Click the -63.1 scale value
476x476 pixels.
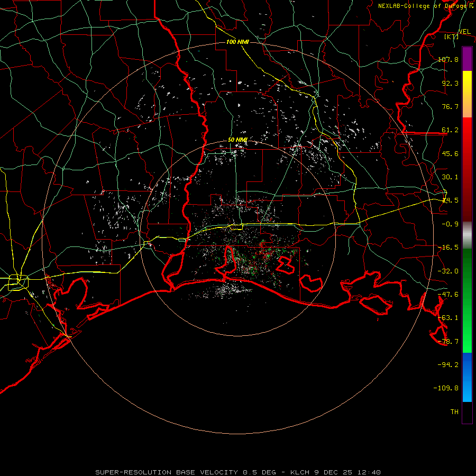[448, 318]
